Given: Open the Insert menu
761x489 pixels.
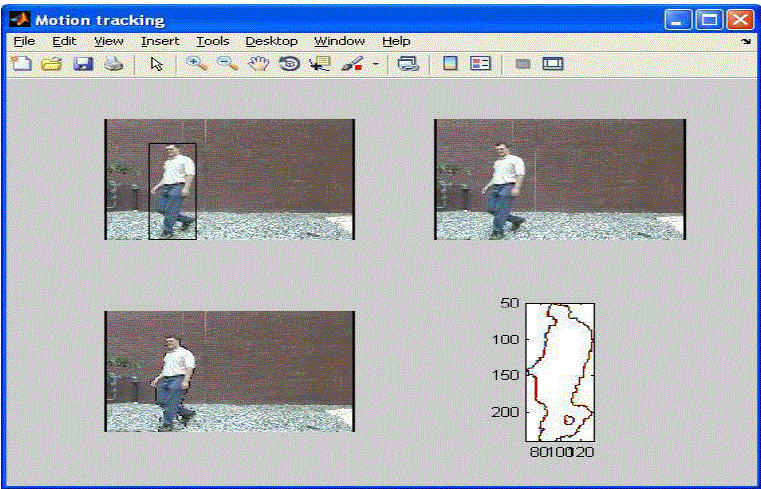Looking at the screenshot, I should 160,41.
